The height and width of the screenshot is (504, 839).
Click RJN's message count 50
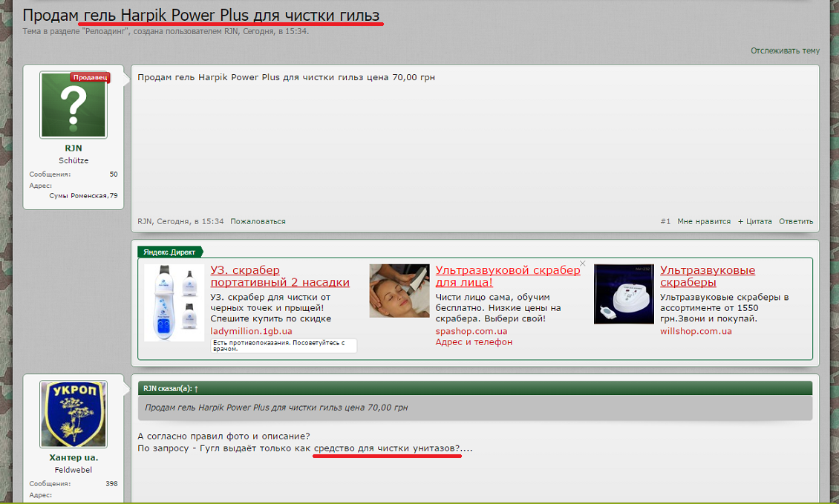click(x=114, y=174)
